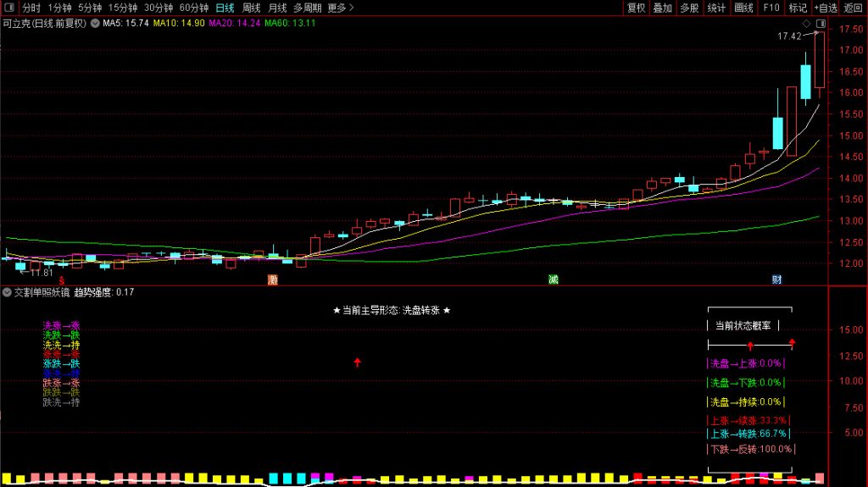Click the 激 event marker icon
Viewport: 868px width, 487px height.
pos(272,279)
